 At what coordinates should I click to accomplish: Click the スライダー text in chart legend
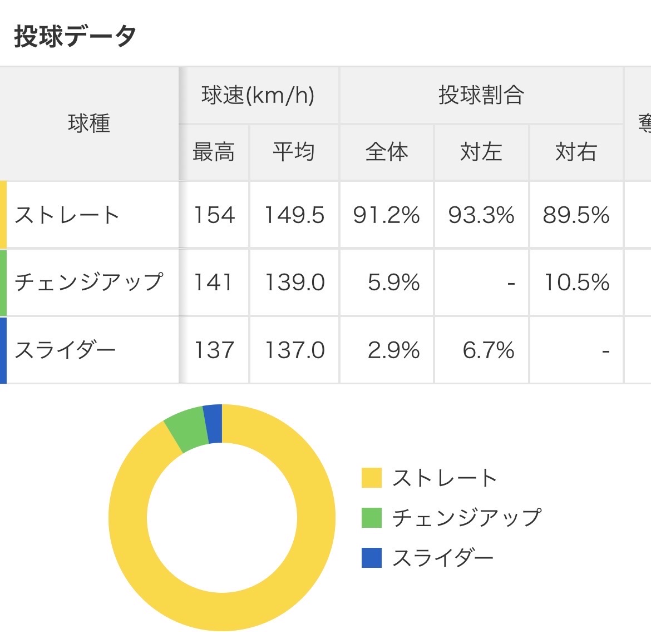pos(443,558)
